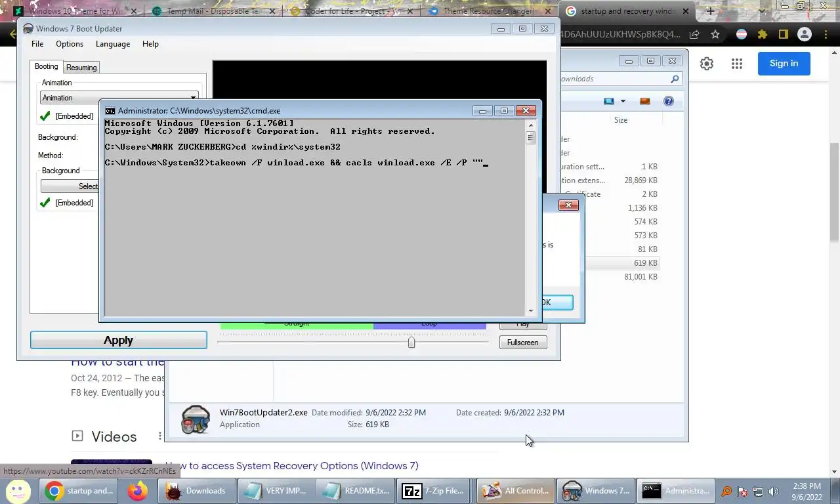The width and height of the screenshot is (840, 504).
Task: Select the 81,001 KB file row
Action: pos(621,277)
